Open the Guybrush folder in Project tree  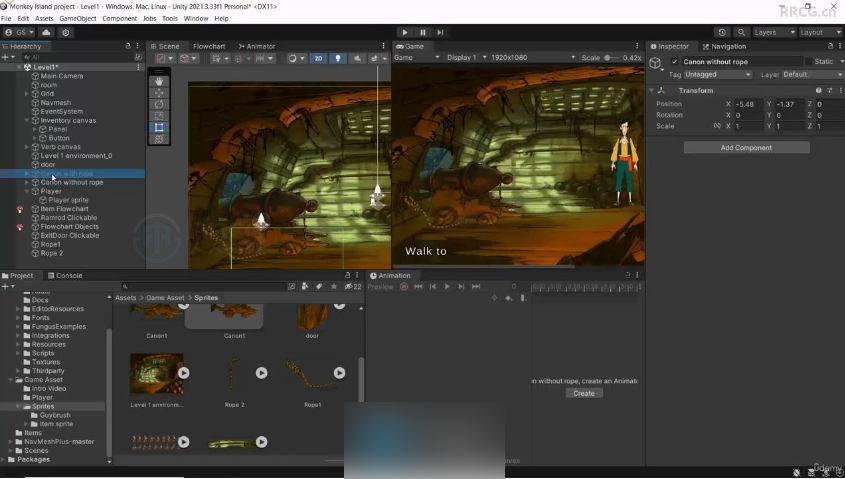[x=55, y=415]
